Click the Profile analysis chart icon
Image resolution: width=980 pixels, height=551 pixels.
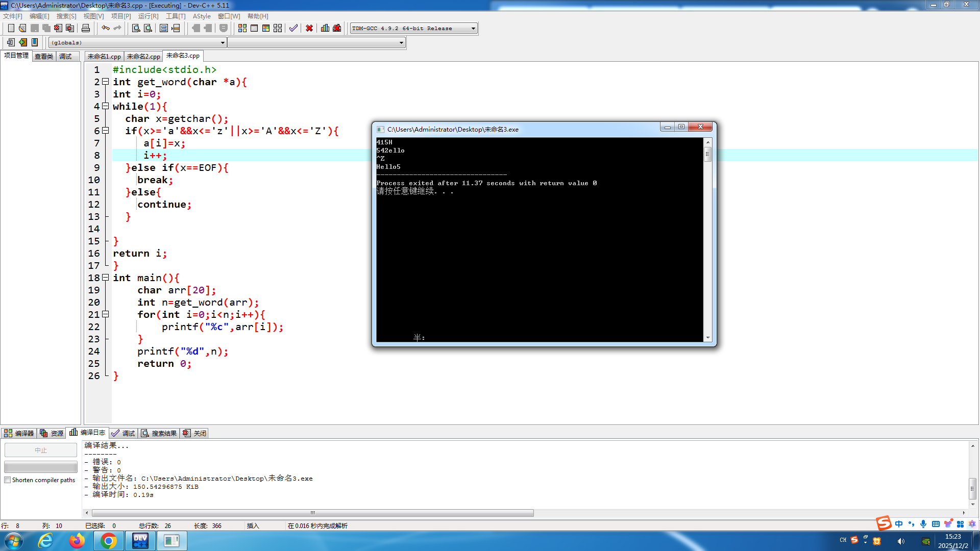click(325, 28)
